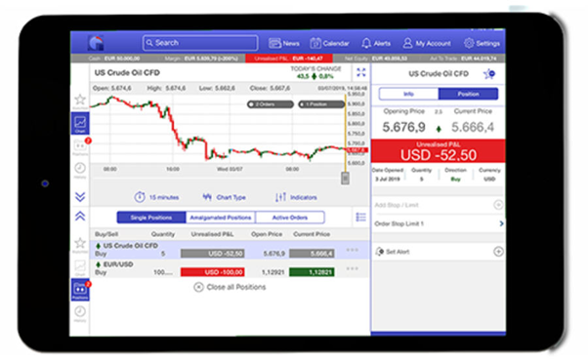Open the Calendar section

coord(329,44)
